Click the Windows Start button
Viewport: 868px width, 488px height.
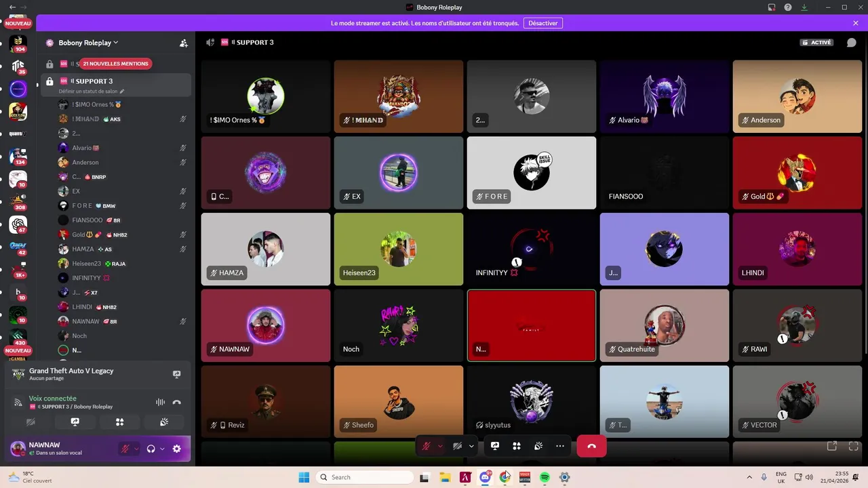[304, 477]
